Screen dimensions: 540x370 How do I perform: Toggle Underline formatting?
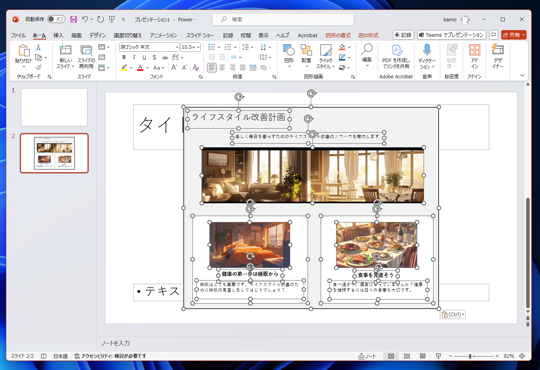(x=144, y=57)
